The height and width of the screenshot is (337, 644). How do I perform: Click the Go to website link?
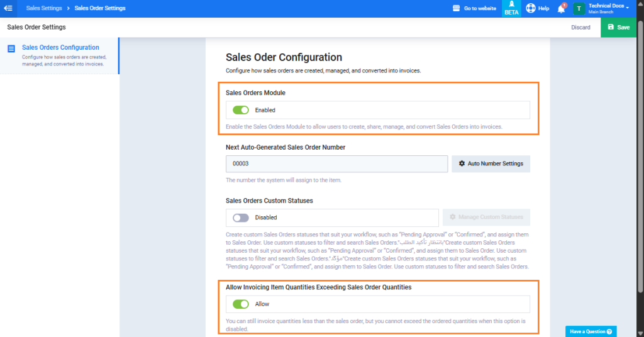point(480,8)
